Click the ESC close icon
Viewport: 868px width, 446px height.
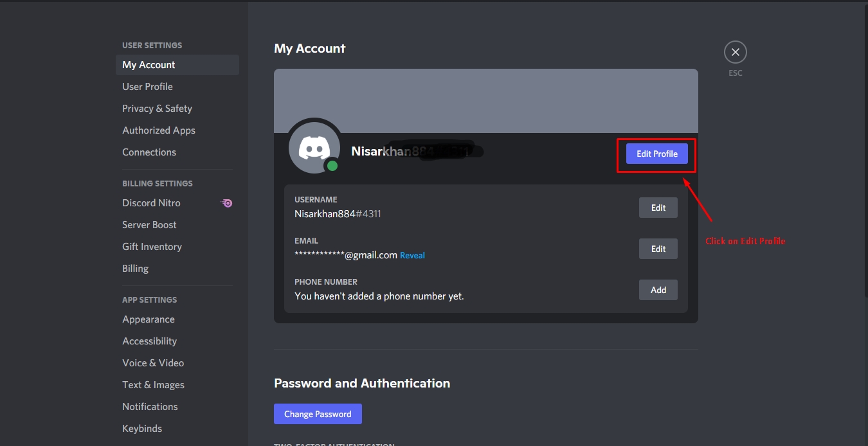(x=735, y=51)
